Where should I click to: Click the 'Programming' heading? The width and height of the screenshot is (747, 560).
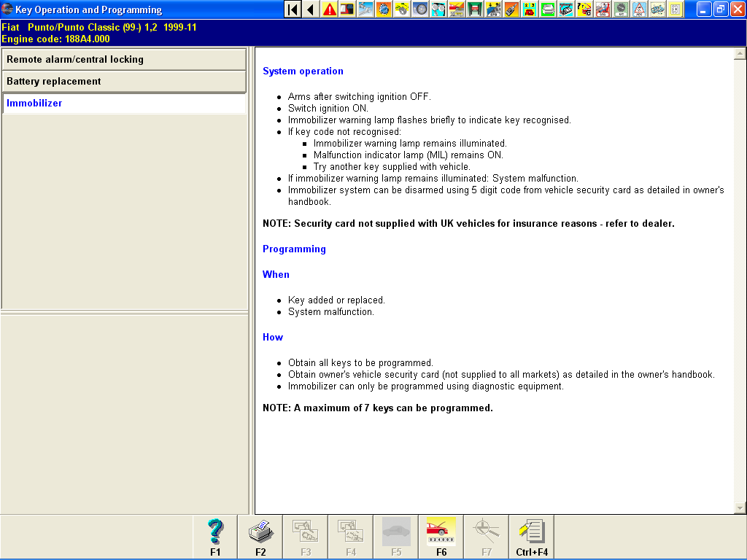click(x=295, y=249)
